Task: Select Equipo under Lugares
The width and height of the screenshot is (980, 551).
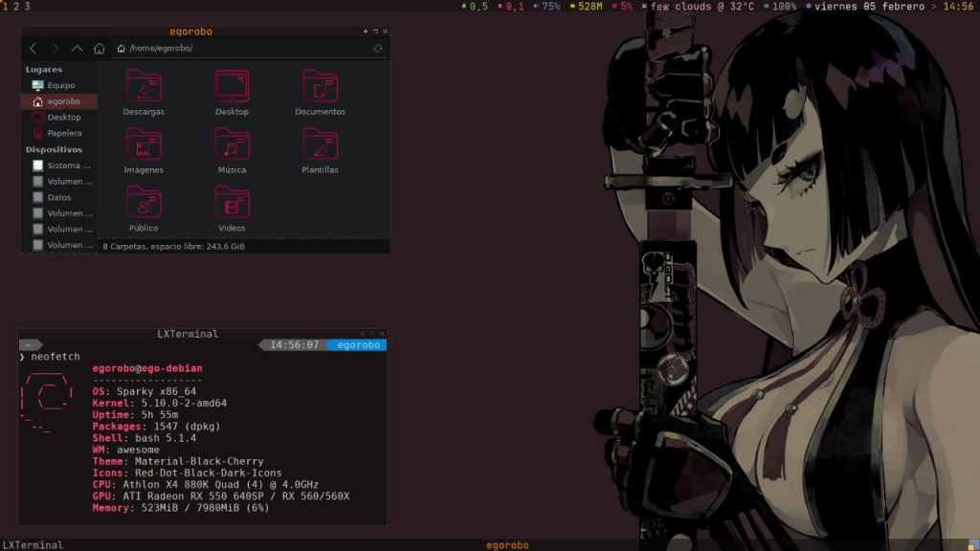Action: coord(60,85)
